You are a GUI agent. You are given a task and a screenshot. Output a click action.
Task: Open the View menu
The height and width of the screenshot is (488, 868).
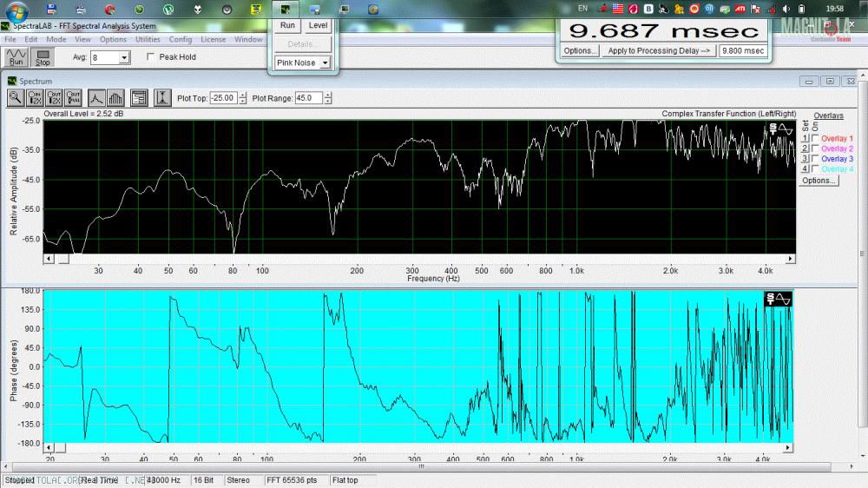[x=82, y=39]
